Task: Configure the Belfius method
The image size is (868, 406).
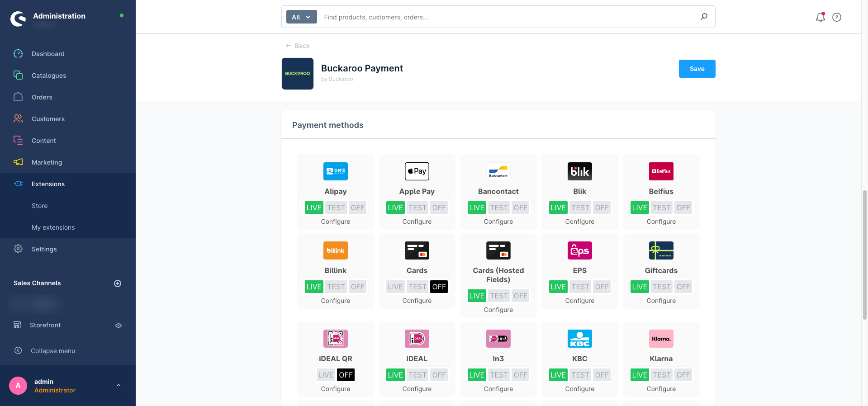Action: pos(661,222)
